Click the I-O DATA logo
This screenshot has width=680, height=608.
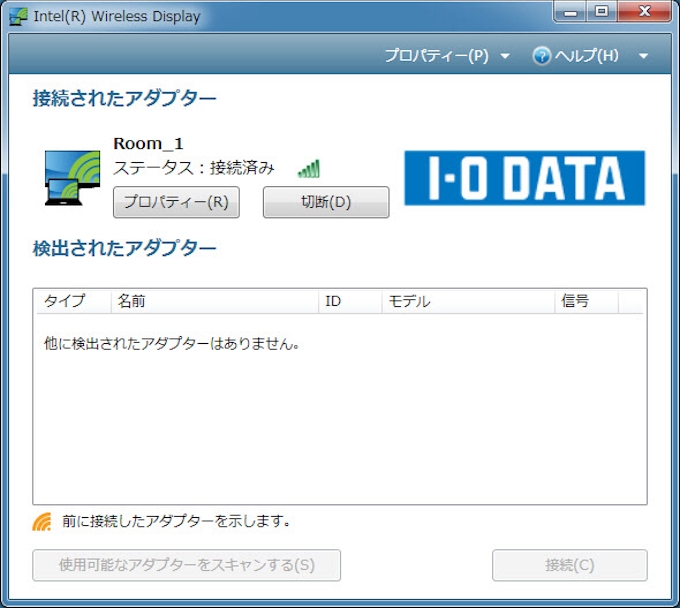524,178
